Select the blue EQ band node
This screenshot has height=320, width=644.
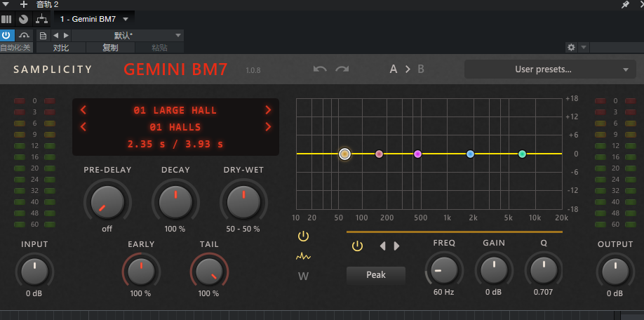click(471, 154)
